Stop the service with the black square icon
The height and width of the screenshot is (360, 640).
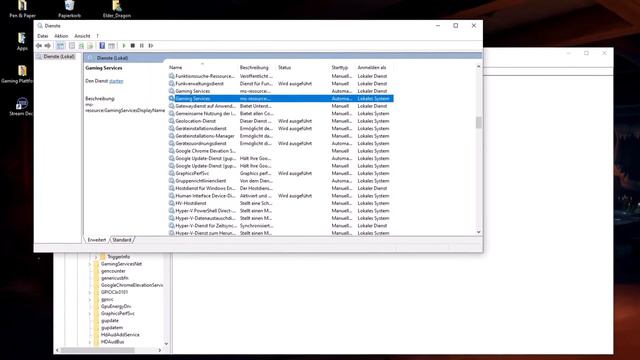click(x=133, y=46)
